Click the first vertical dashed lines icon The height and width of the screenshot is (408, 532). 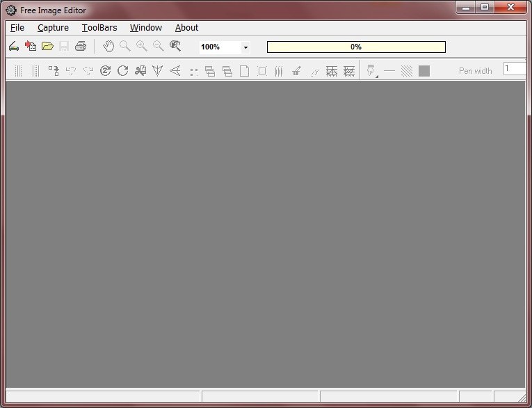click(19, 71)
